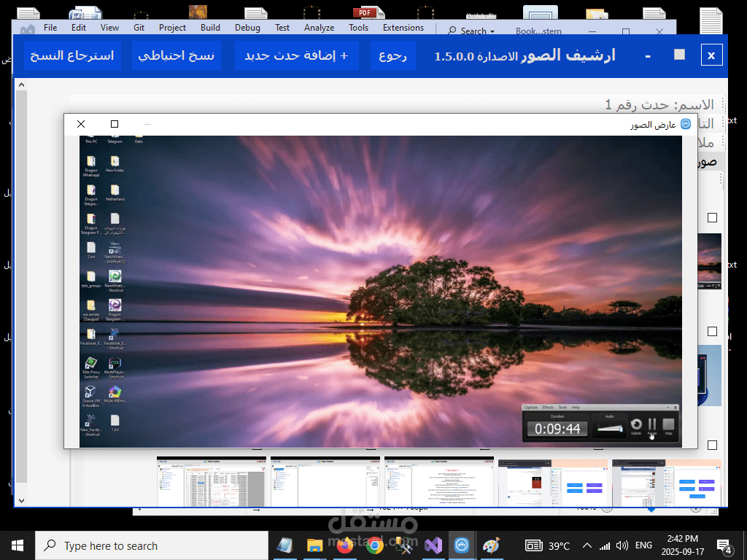Click the Dragon Whatsapp folder icon in the photo
The height and width of the screenshot is (560, 747).
point(91,166)
